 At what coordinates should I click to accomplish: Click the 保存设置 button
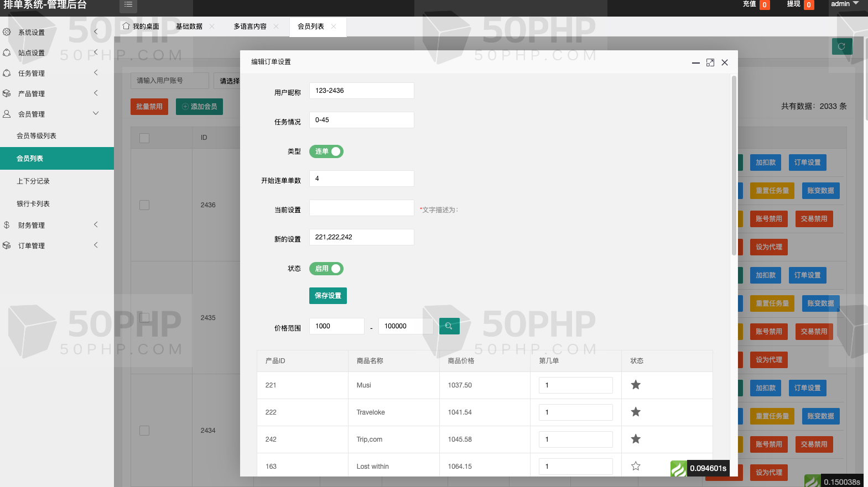pos(328,296)
